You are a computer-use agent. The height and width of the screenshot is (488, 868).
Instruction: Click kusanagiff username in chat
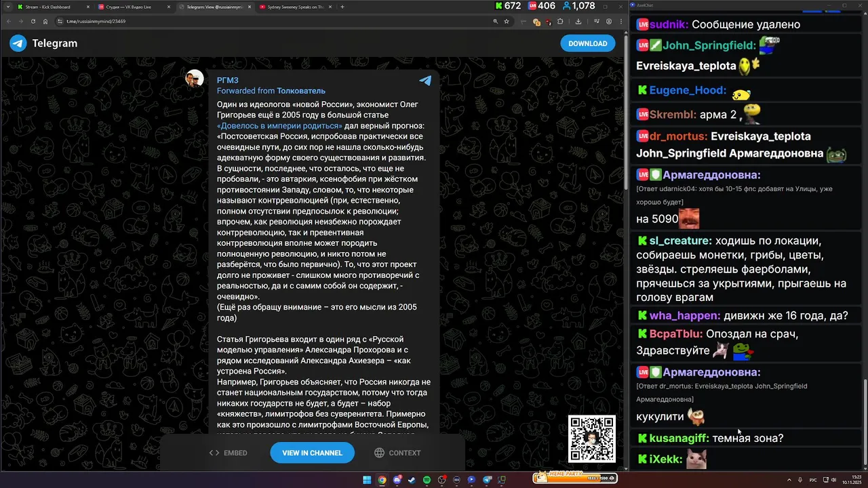(679, 438)
